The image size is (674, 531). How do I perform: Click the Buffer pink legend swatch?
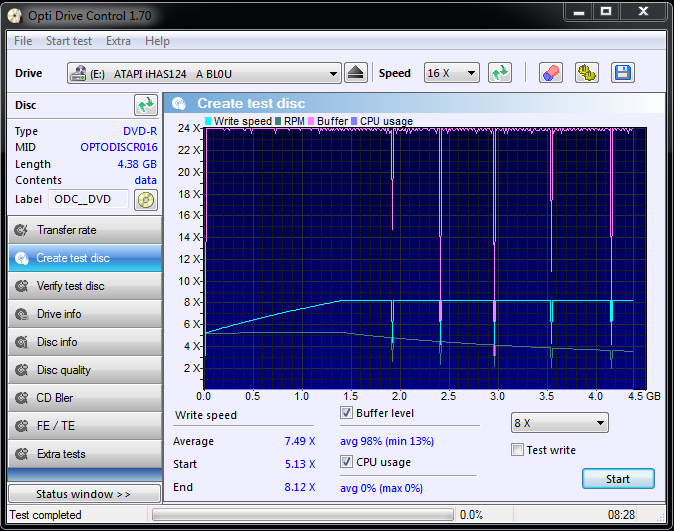point(311,121)
